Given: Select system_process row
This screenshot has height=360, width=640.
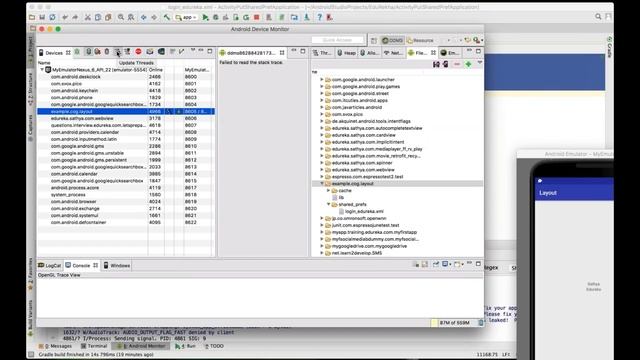Looking at the screenshot, I should click(126, 195).
